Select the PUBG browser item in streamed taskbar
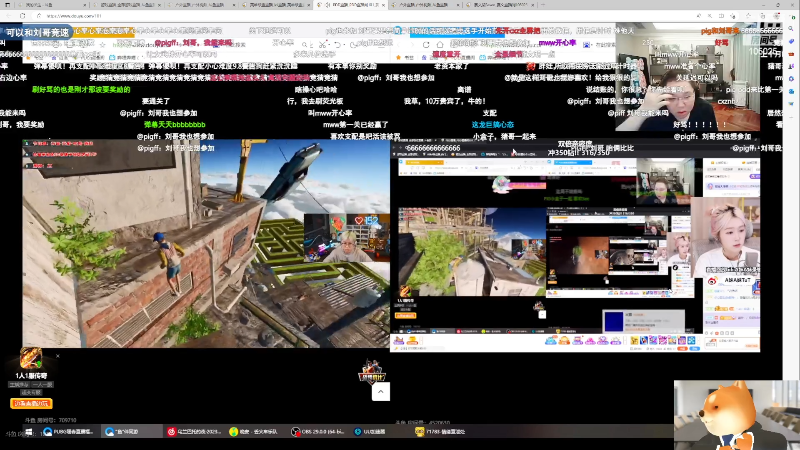Image resolution: width=800 pixels, height=450 pixels. click(68, 432)
